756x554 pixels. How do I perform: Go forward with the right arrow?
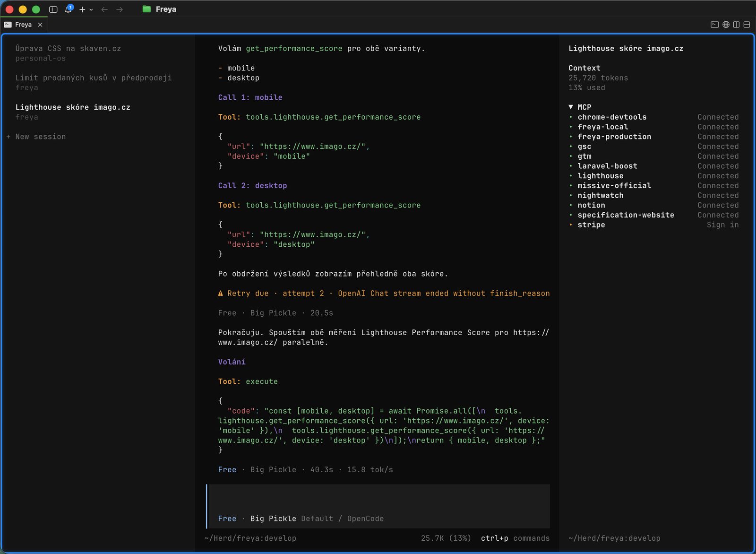click(x=120, y=9)
